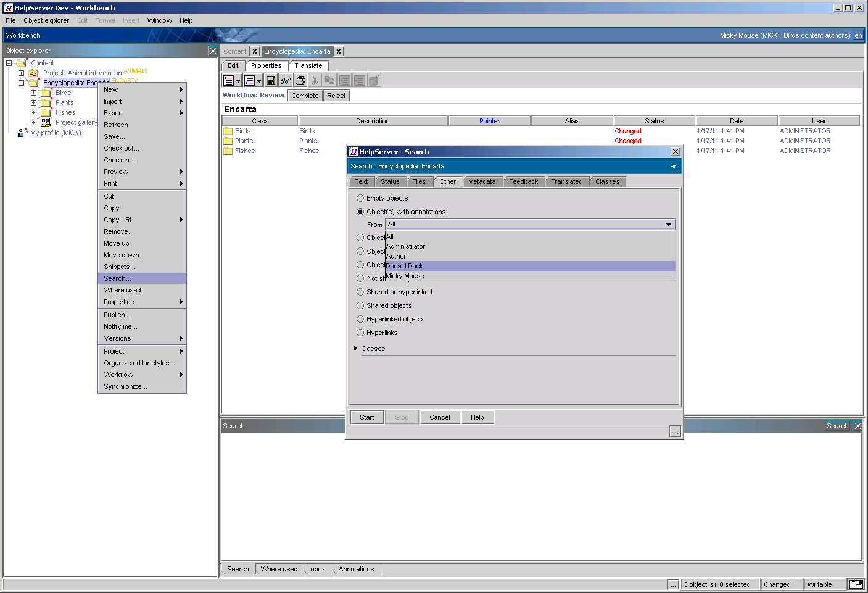Screen dimensions: 868x593
Task: Click the save floppy disk toolbar icon
Action: click(270, 80)
